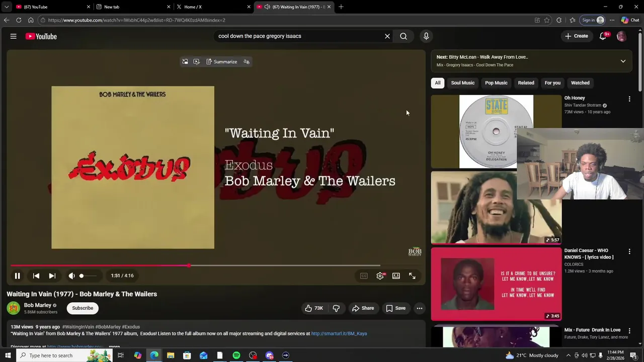Open File Explorer from the taskbar

pos(171,355)
